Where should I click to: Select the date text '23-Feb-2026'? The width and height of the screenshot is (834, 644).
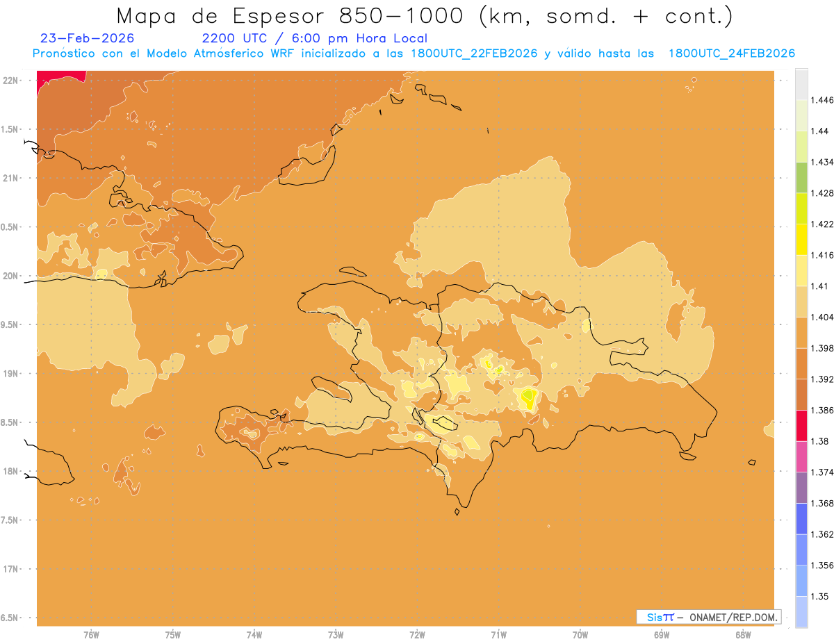point(88,39)
